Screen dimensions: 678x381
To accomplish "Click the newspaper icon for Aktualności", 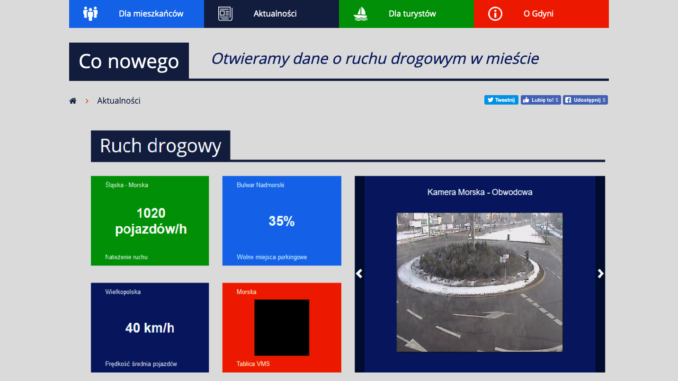I will (225, 14).
